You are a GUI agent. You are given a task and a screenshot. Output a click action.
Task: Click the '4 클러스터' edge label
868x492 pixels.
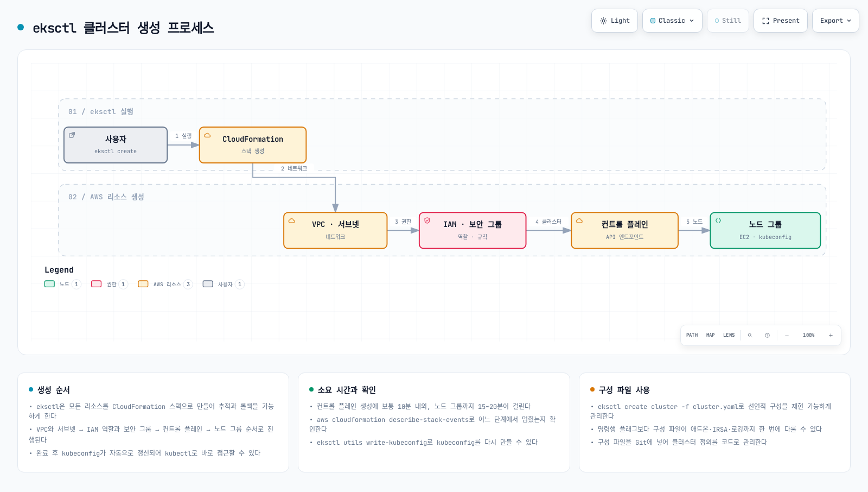[x=548, y=222]
